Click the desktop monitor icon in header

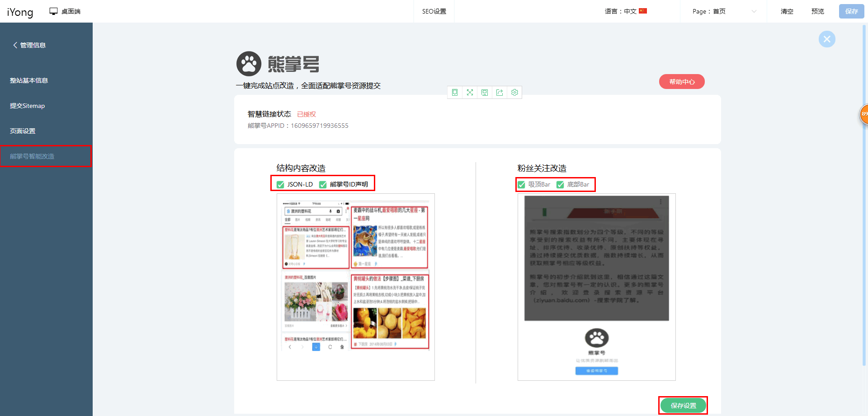point(53,11)
